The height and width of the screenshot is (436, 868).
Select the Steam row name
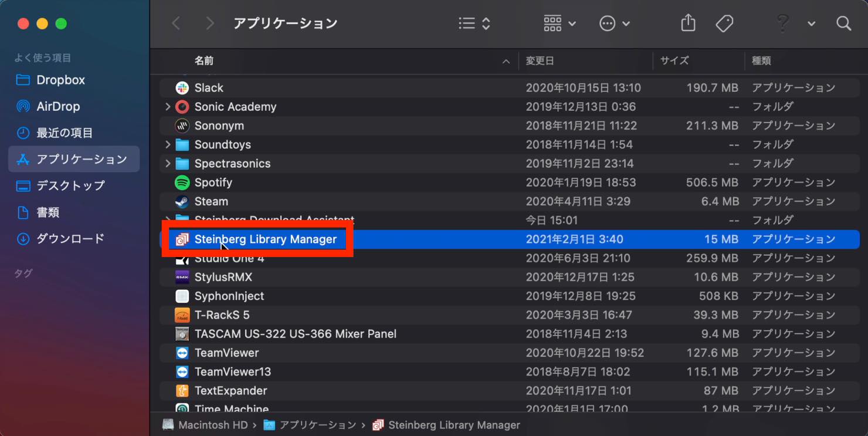click(211, 201)
